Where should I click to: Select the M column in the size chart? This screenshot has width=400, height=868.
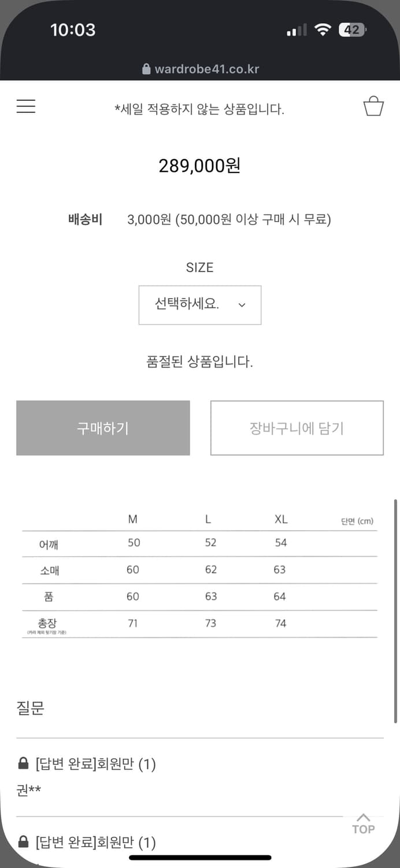[133, 519]
